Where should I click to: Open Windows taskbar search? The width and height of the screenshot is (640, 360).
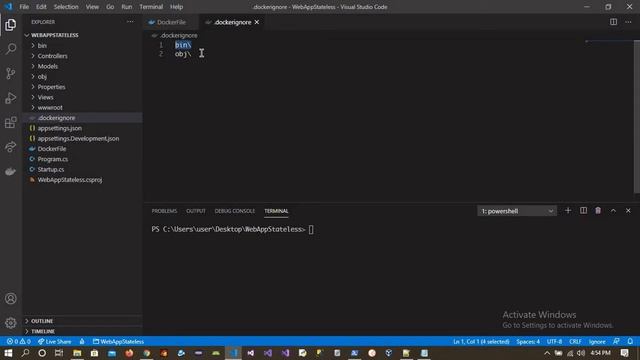click(25, 353)
